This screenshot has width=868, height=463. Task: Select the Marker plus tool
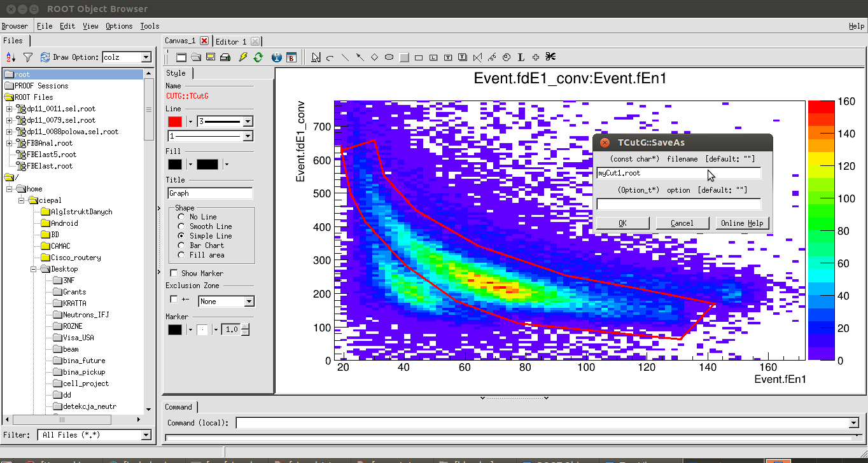point(536,57)
